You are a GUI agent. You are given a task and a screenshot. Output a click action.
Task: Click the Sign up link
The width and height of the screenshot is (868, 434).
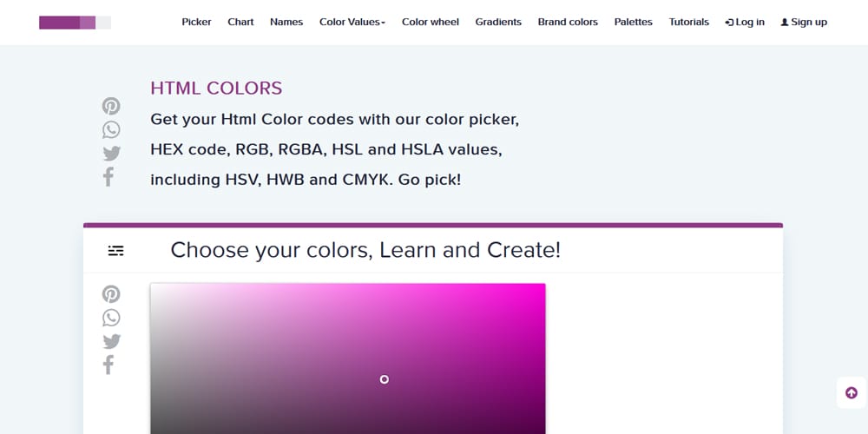(x=804, y=23)
